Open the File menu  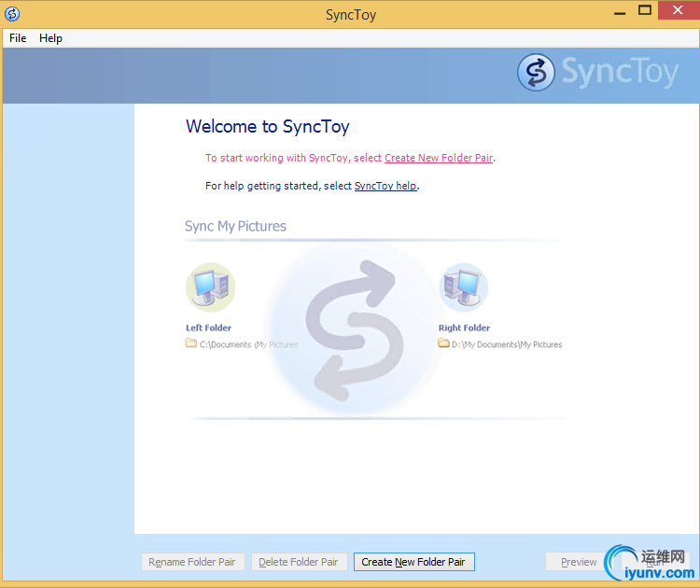point(18,38)
